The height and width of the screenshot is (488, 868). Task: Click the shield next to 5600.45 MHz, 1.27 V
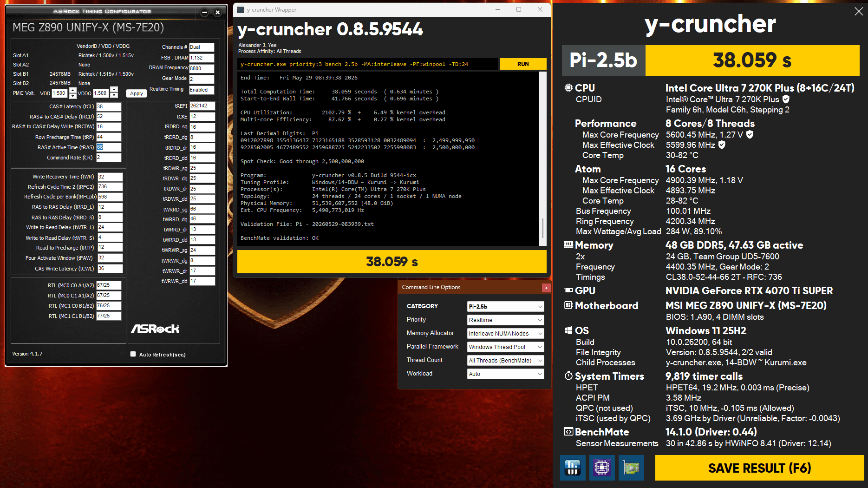[750, 134]
